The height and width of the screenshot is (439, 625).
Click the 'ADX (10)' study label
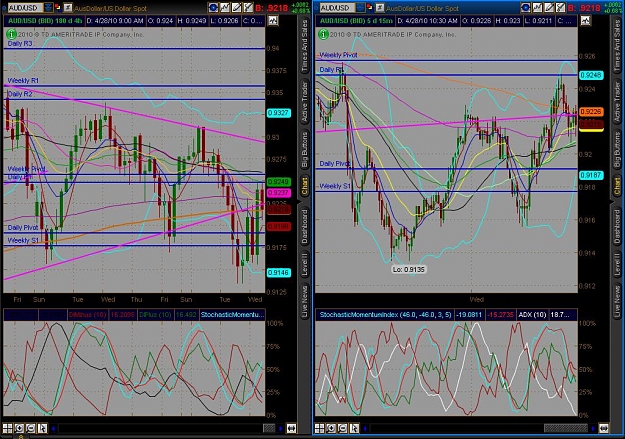coord(532,315)
